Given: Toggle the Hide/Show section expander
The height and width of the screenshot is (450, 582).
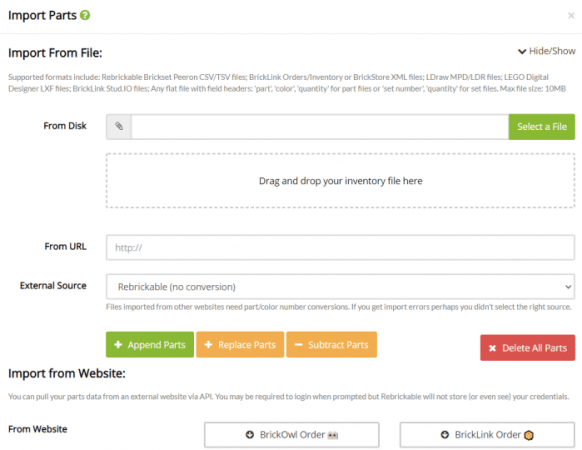Looking at the screenshot, I should point(547,51).
